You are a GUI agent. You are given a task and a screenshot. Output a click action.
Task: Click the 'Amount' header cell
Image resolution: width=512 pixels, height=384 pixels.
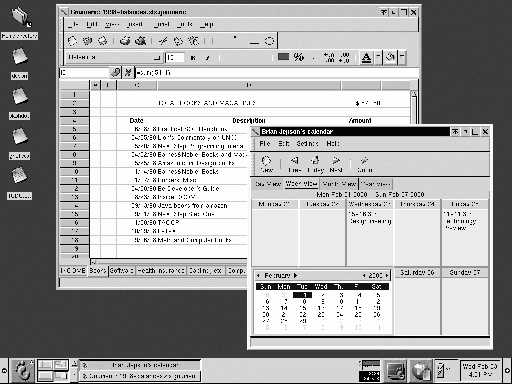360,120
